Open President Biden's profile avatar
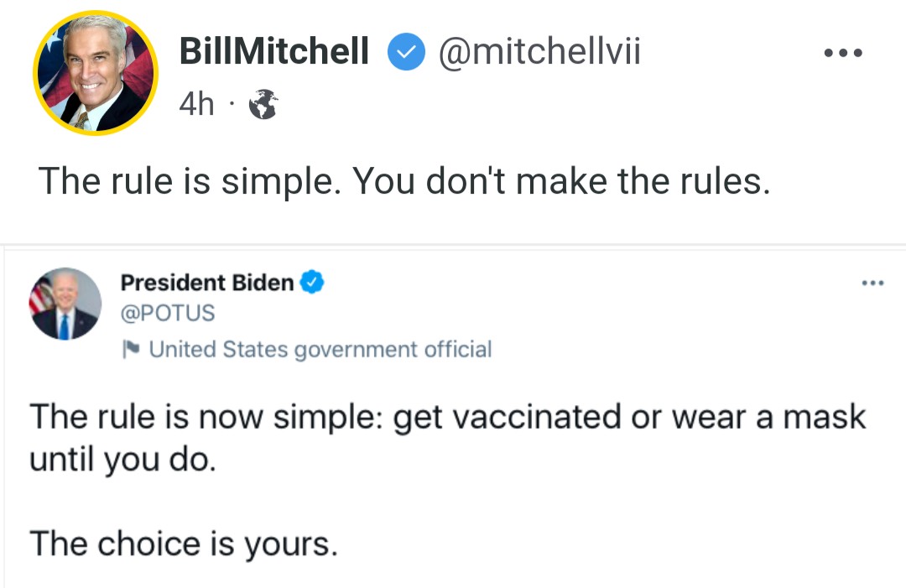The height and width of the screenshot is (588, 906). (x=65, y=304)
